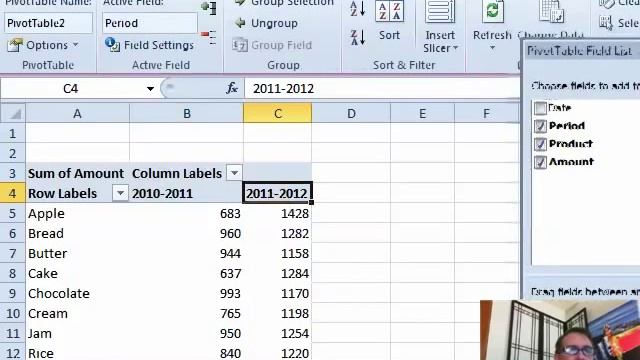Viewport: 640px width, 360px height.
Task: Click the Amount field name in list
Action: 571,162
